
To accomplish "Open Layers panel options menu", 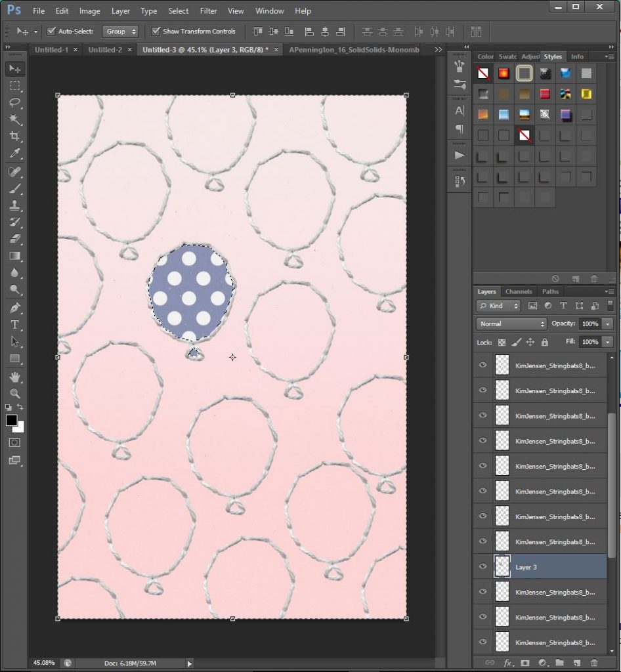I will [x=609, y=291].
